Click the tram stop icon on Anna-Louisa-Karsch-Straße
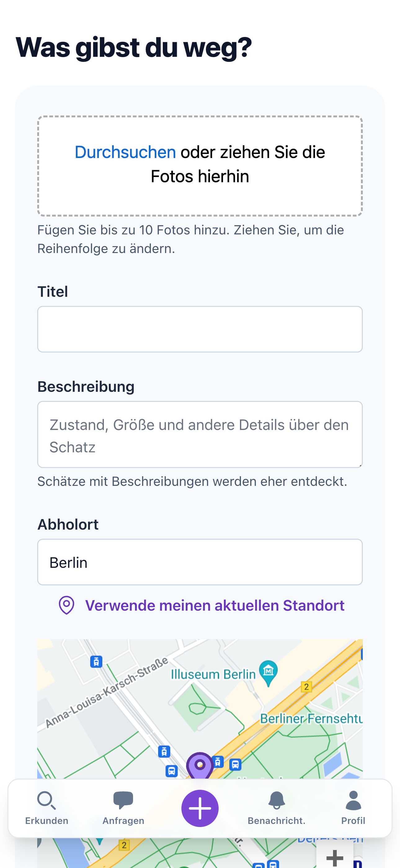The height and width of the screenshot is (868, 400). pyautogui.click(x=96, y=662)
